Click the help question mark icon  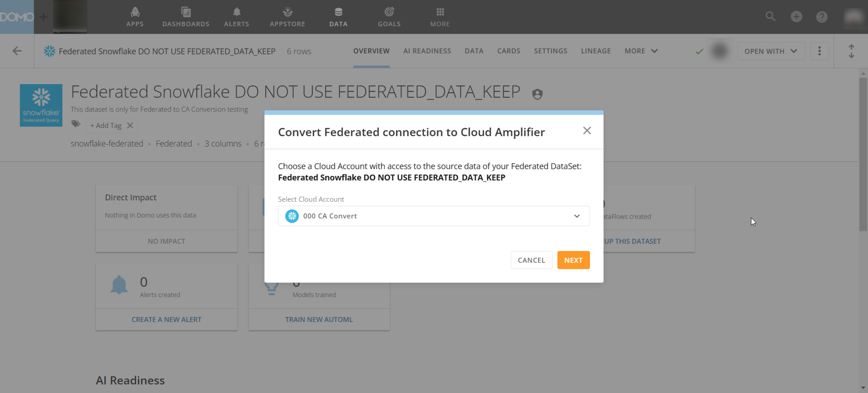[821, 17]
